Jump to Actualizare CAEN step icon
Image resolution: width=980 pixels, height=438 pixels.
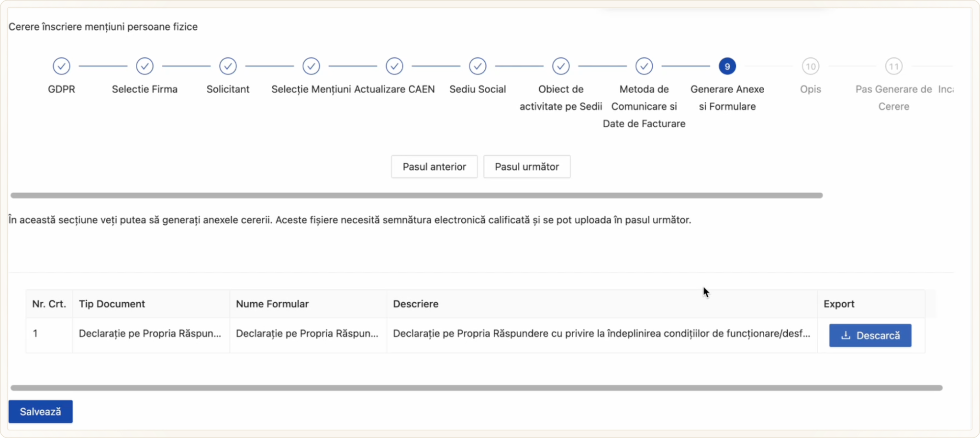pyautogui.click(x=394, y=66)
